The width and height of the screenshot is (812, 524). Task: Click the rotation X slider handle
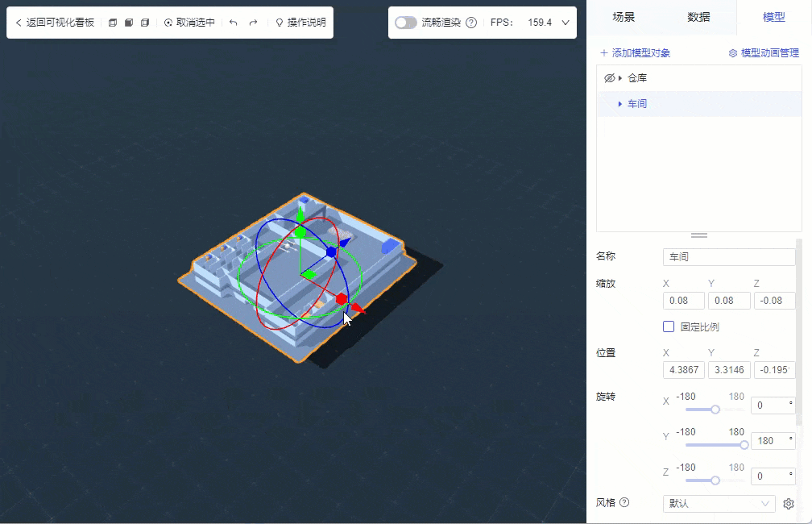pos(715,410)
